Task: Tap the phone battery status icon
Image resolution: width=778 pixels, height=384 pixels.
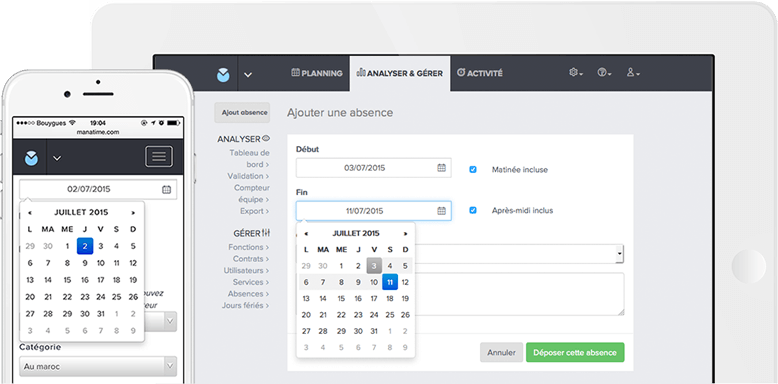Action: pos(173,123)
